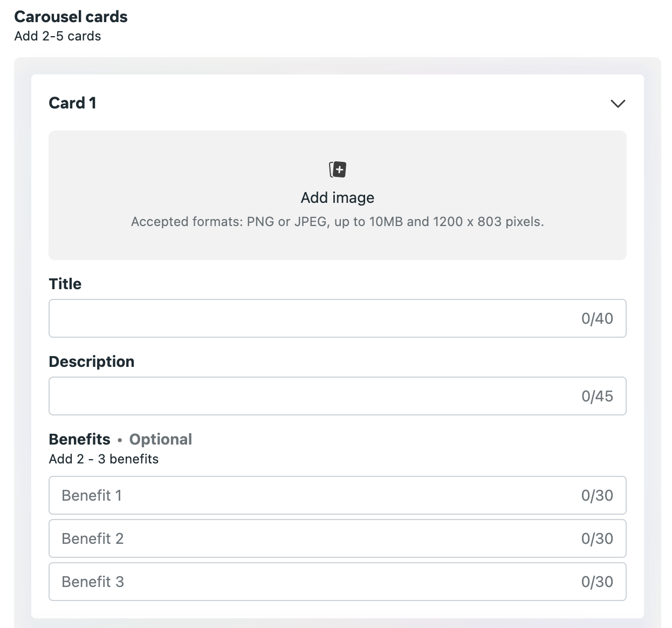
Task: Focus the Title input field
Action: [x=313, y=318]
